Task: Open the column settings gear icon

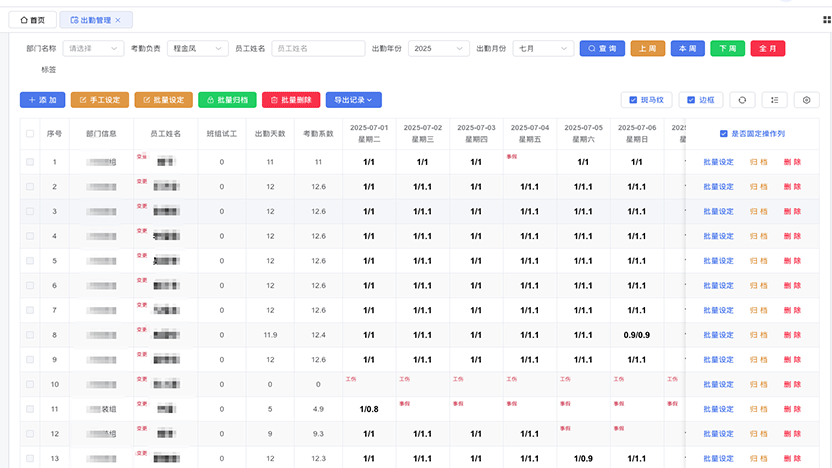Action: (x=806, y=100)
